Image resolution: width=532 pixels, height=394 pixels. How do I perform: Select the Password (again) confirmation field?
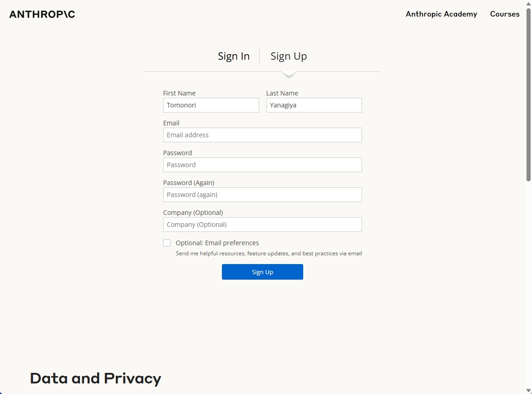point(262,195)
